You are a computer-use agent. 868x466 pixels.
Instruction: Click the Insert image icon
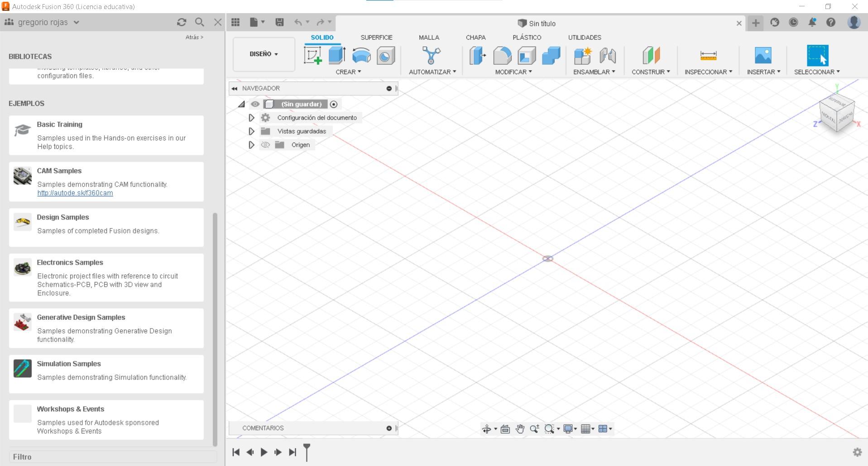pos(763,56)
